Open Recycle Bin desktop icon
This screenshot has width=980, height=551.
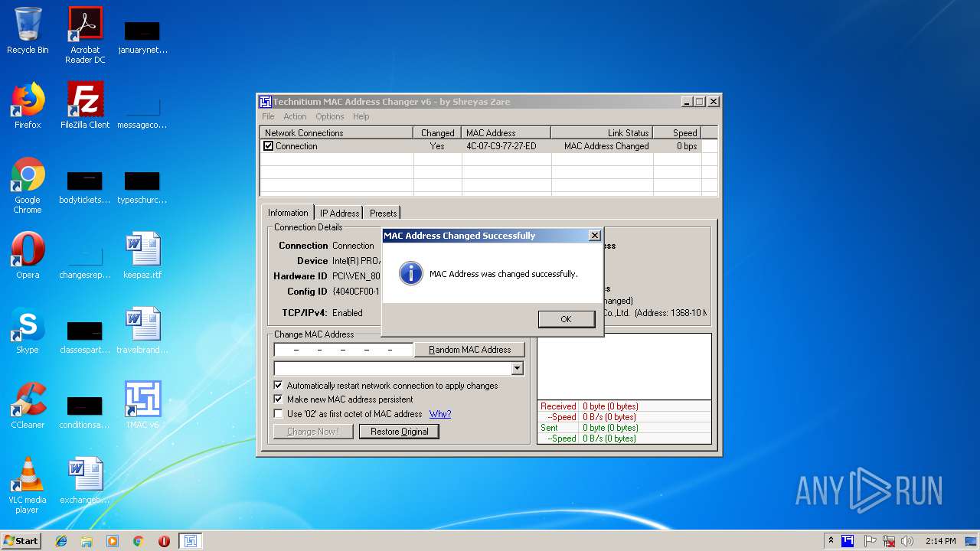pos(28,31)
